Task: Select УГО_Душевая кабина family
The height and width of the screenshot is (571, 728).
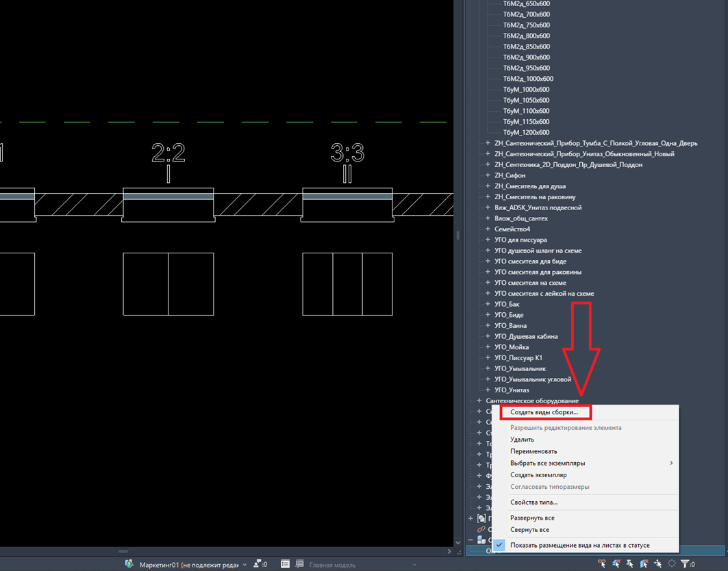Action: point(527,336)
